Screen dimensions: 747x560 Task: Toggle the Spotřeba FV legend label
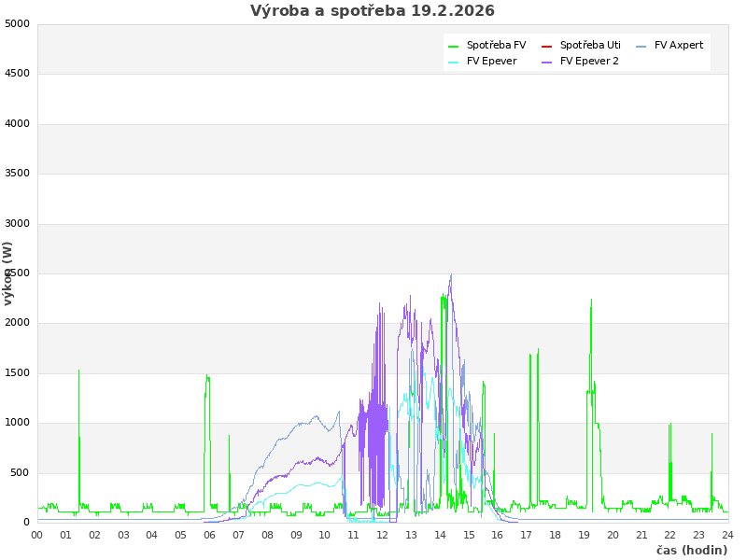pyautogui.click(x=496, y=45)
